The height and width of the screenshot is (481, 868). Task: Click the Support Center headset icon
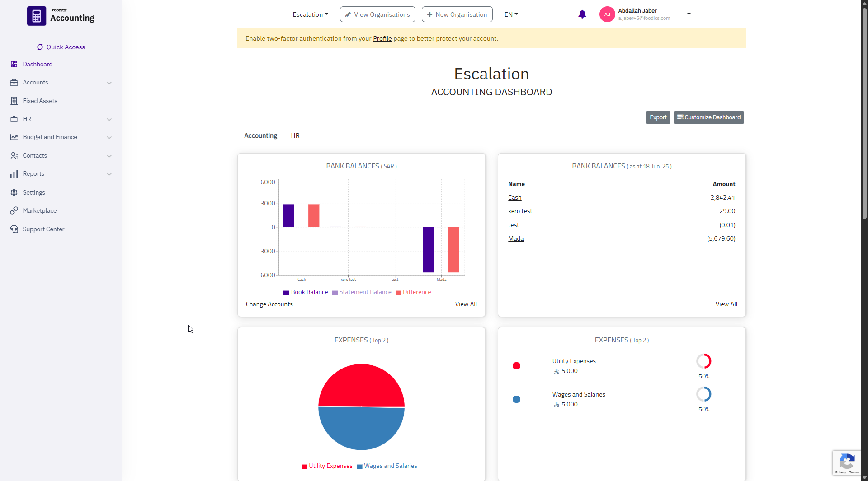click(14, 229)
